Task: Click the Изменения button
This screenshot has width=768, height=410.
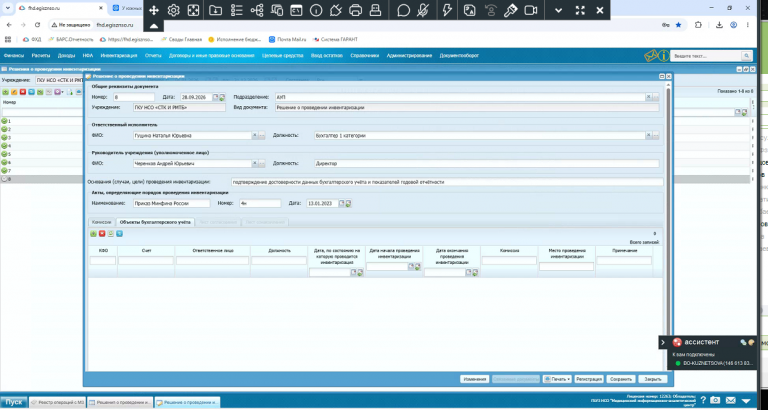Action: pyautogui.click(x=475, y=379)
